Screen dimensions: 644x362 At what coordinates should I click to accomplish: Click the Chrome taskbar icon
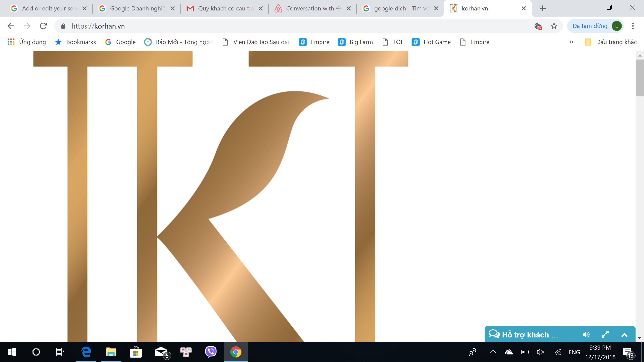[236, 352]
